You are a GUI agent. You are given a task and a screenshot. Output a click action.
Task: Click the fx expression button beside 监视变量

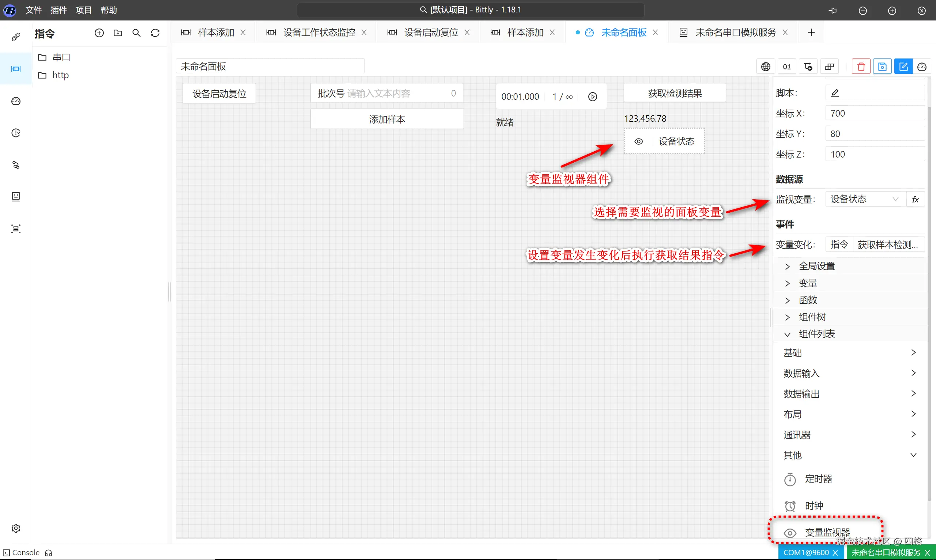coord(915,199)
